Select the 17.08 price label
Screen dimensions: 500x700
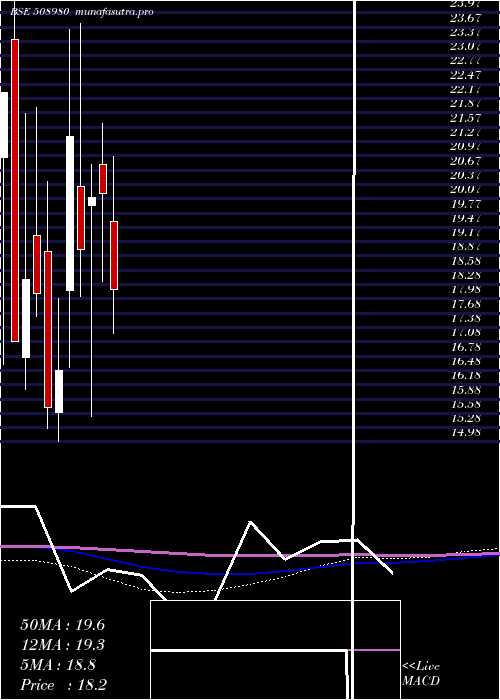tap(466, 333)
